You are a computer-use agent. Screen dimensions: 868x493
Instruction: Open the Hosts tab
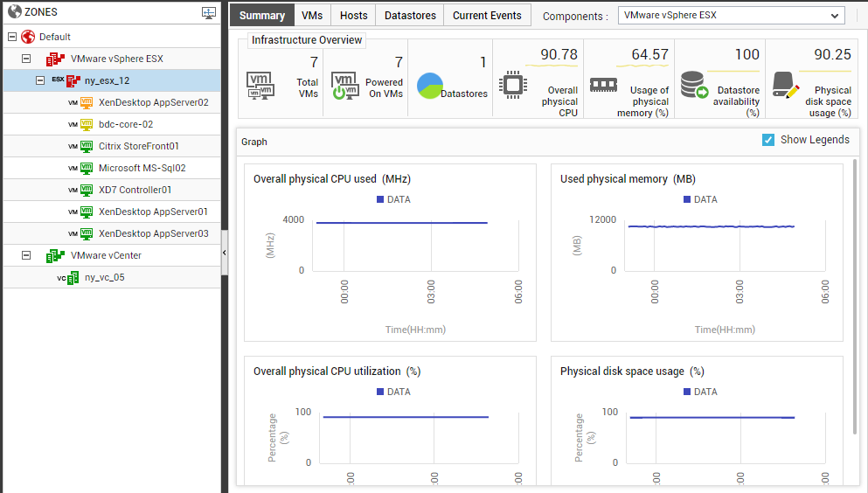pos(354,16)
